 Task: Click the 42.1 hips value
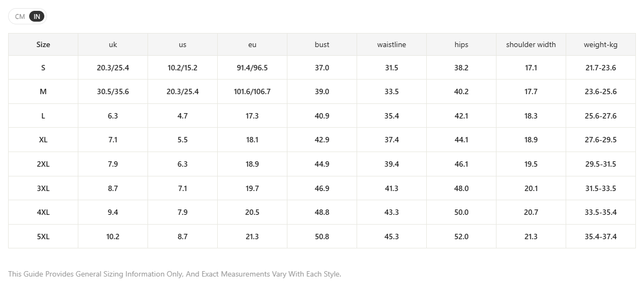coord(461,116)
